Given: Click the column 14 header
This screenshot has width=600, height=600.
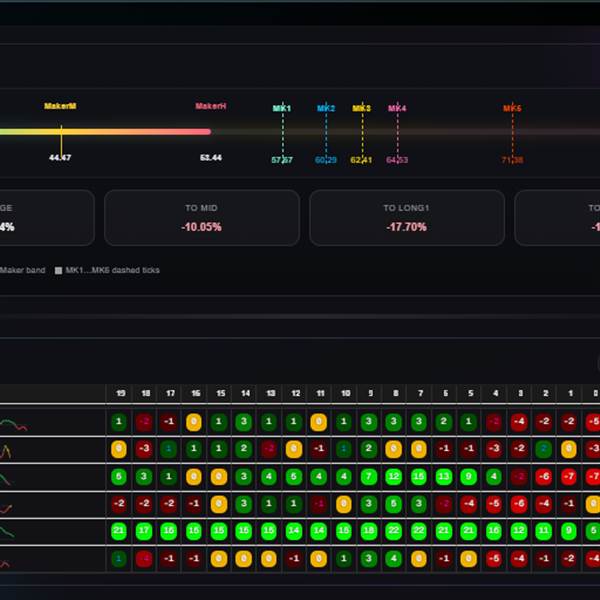Looking at the screenshot, I should [246, 393].
